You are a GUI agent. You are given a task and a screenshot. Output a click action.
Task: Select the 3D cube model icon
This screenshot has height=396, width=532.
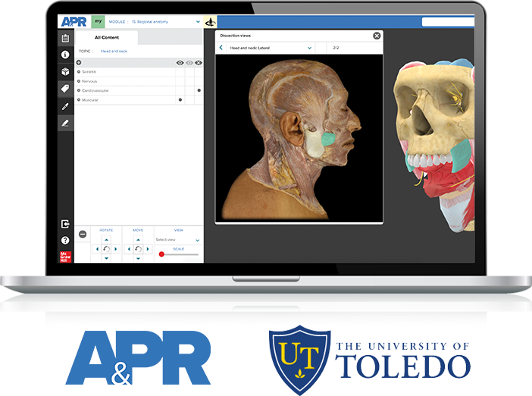65,71
